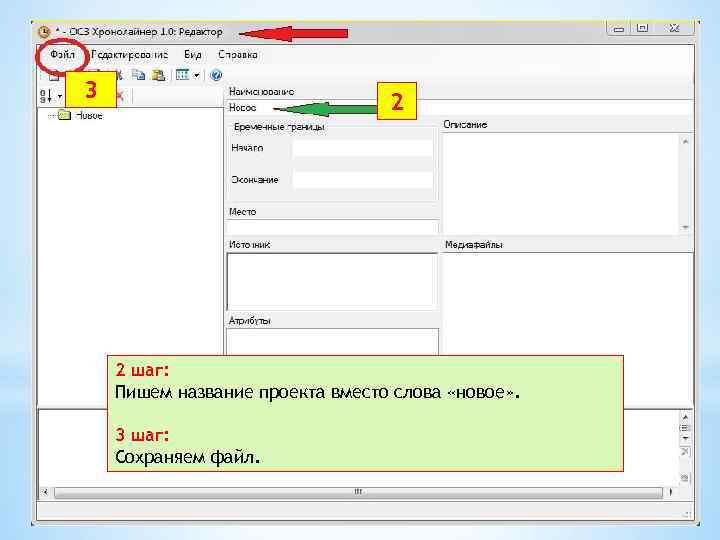Expand the sort order dropdown arrow

(x=60, y=96)
